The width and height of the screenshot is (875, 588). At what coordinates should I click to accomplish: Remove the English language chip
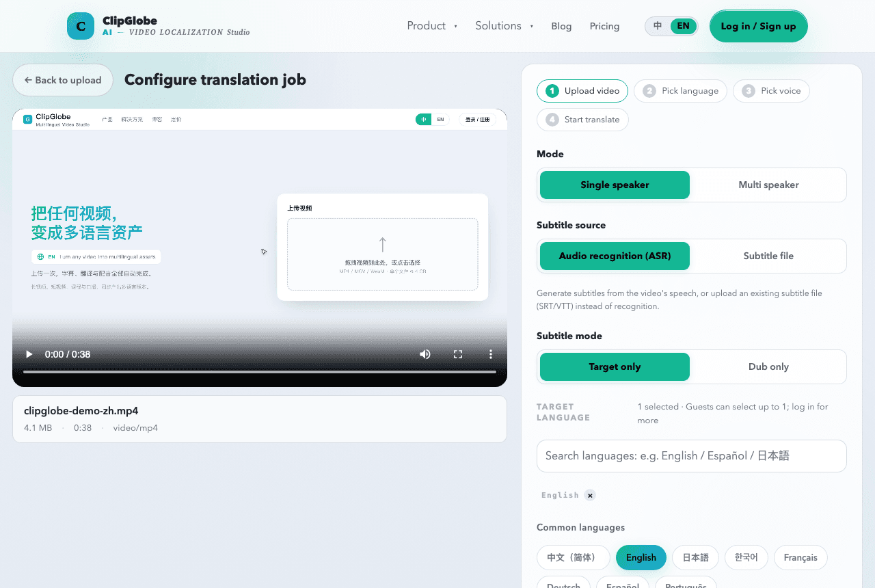590,495
